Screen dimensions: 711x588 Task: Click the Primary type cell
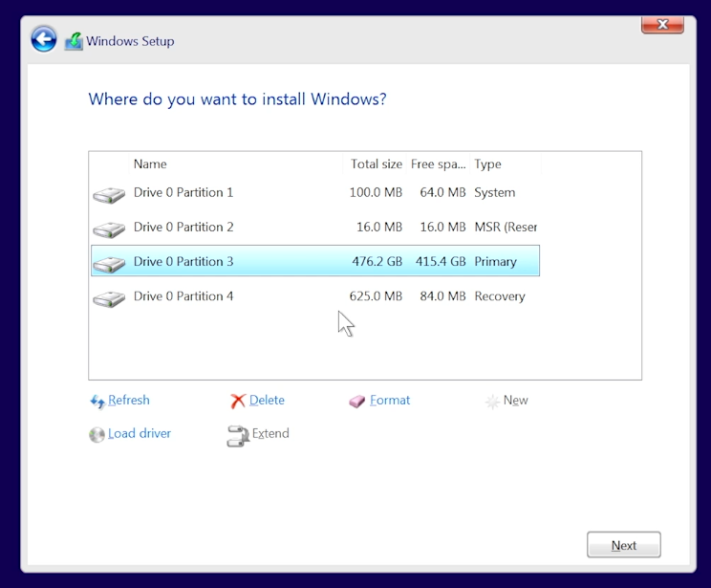coord(496,262)
